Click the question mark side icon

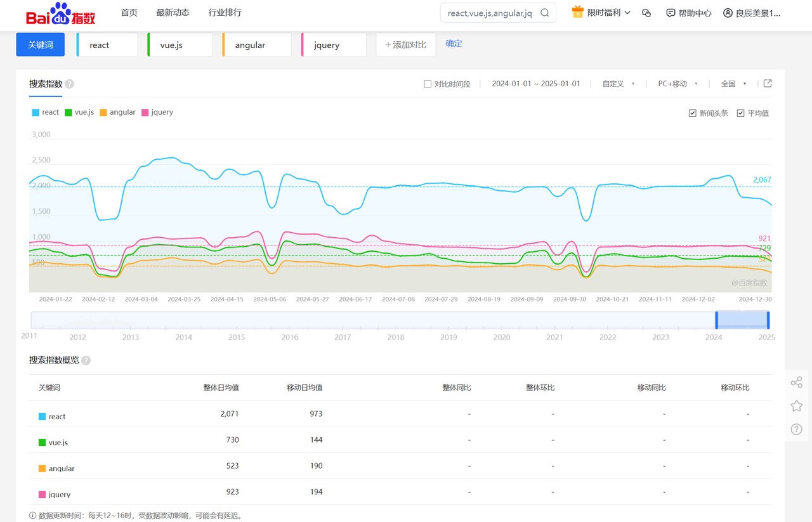pos(797,429)
